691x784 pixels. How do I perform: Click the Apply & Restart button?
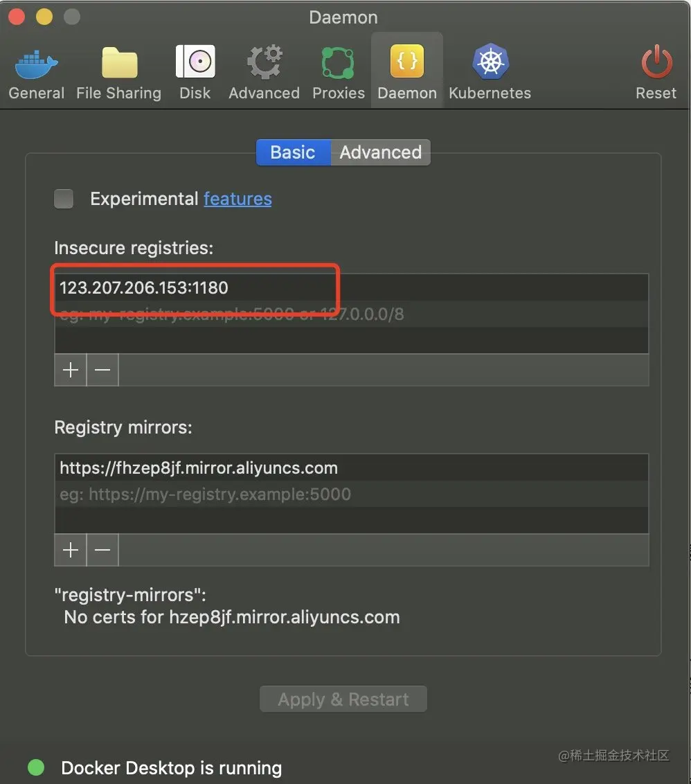[x=343, y=699]
